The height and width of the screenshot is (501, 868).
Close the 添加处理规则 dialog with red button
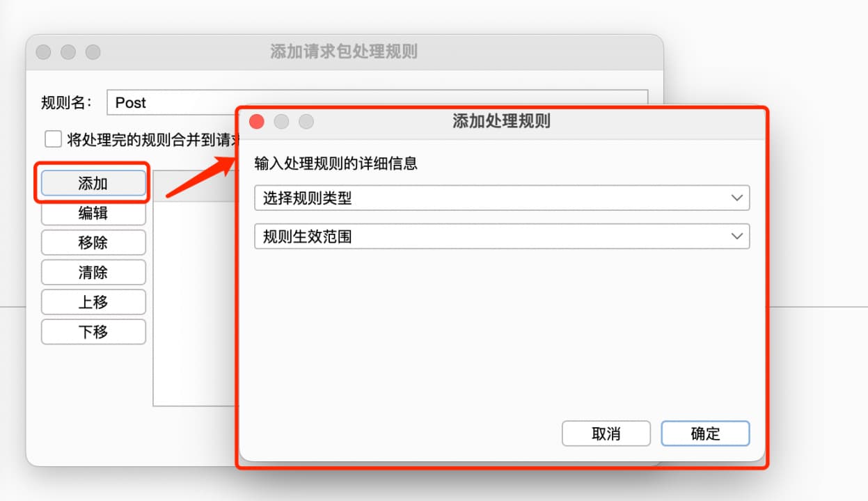point(257,122)
